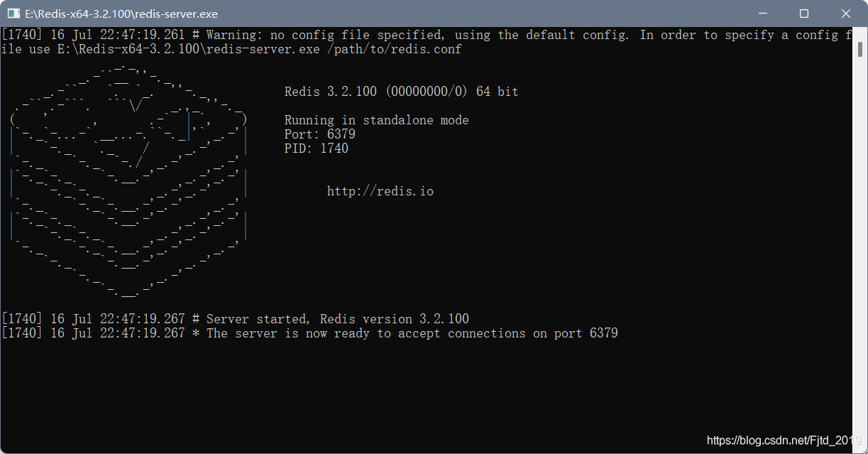
Task: Click the [1740] prefix of the last log line
Action: (22, 333)
